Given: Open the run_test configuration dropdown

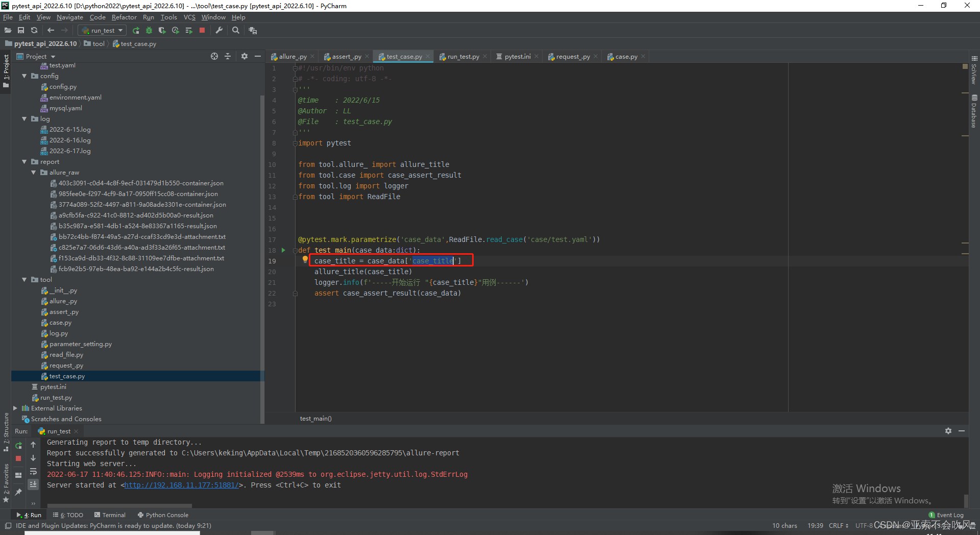Looking at the screenshot, I should click(x=103, y=31).
